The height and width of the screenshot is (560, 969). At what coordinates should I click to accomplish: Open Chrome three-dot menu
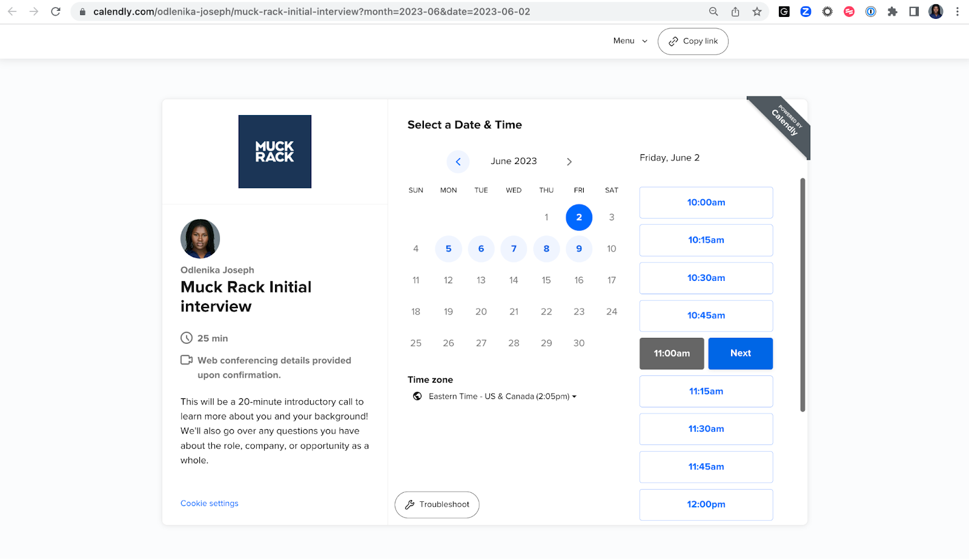pos(957,12)
